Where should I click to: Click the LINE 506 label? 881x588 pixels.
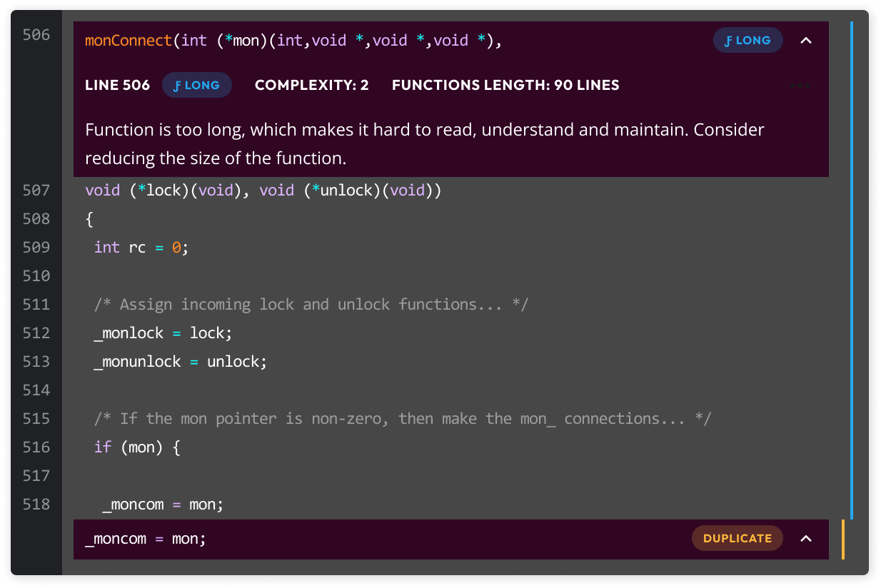point(117,86)
